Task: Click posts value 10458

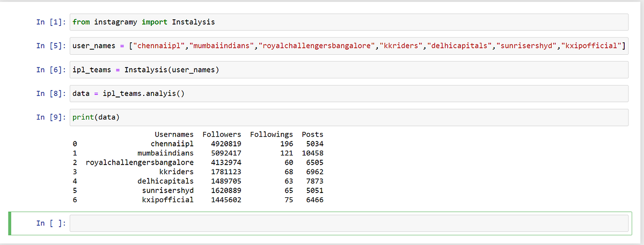Action: [x=312, y=153]
